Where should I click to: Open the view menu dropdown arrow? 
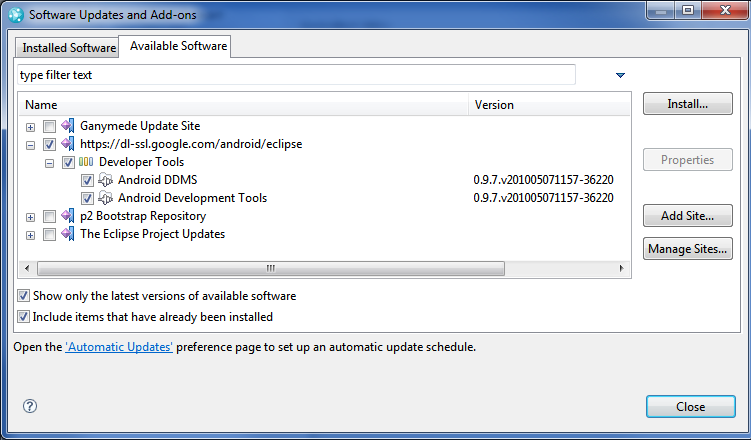pos(620,75)
